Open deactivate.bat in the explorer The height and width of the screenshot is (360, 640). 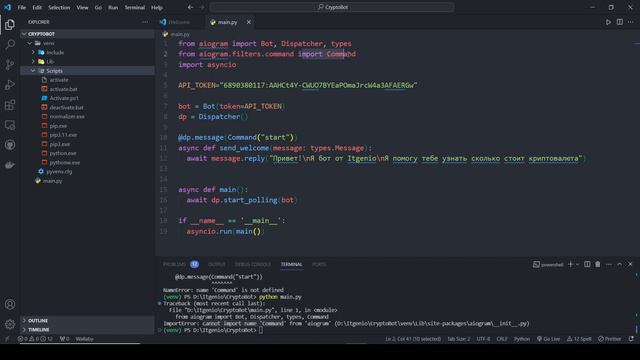67,107
